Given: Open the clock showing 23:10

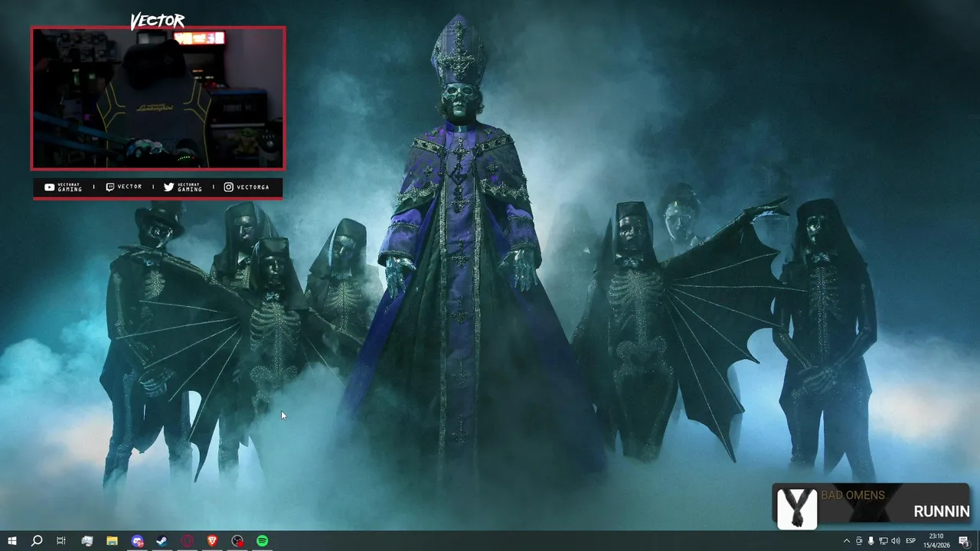Looking at the screenshot, I should (936, 540).
